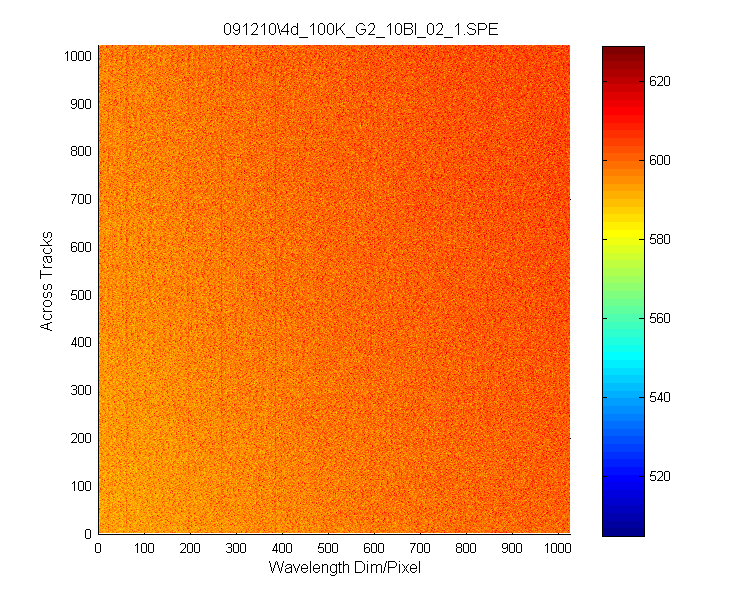Click x-axis tick label 900
Screen dimensions: 750x600
pos(511,548)
